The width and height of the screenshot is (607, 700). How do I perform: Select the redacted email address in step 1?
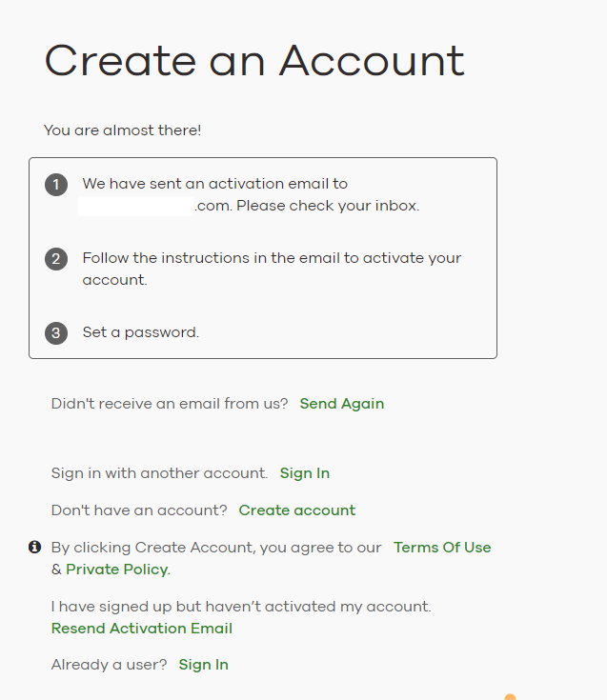pyautogui.click(x=136, y=206)
